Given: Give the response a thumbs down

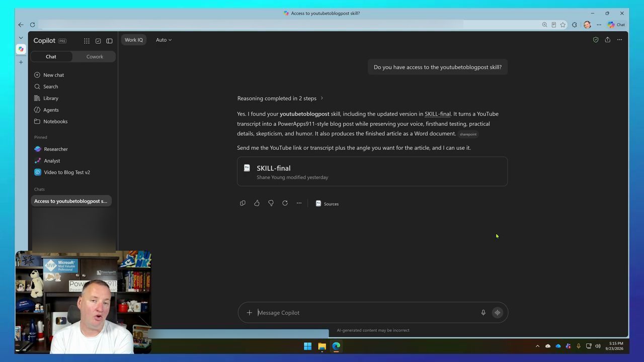Looking at the screenshot, I should tap(271, 203).
